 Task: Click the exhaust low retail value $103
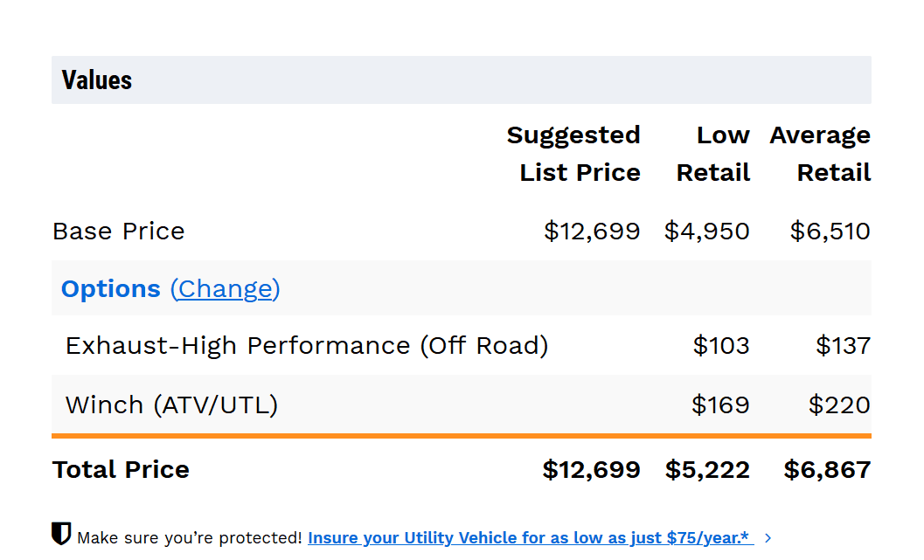point(721,346)
